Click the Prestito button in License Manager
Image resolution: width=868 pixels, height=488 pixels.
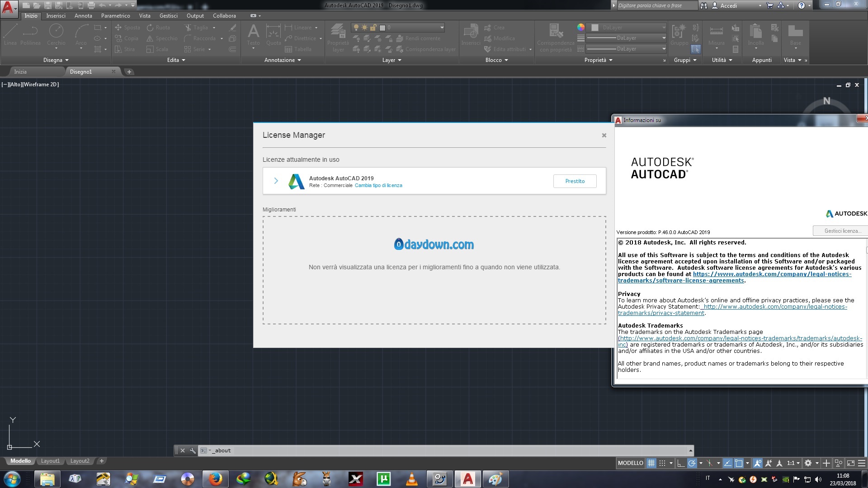tap(575, 181)
